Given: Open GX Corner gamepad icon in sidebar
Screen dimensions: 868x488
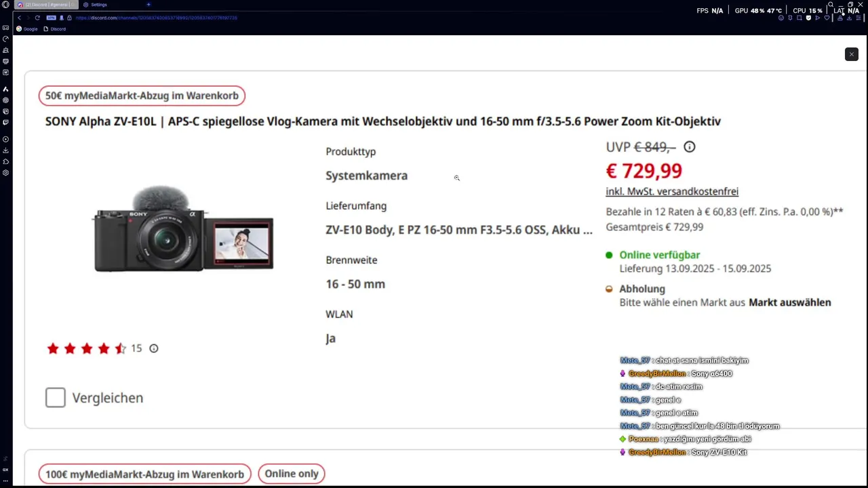Looking at the screenshot, I should point(5,28).
